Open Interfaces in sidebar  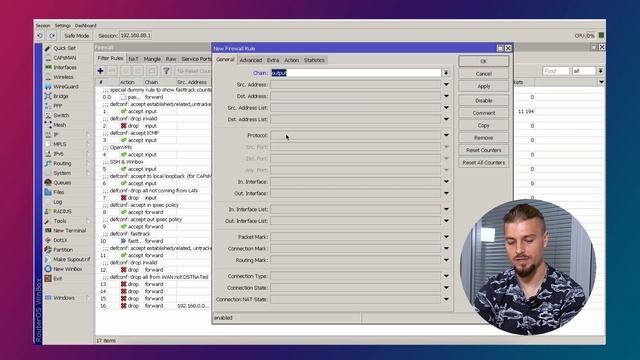64,67
